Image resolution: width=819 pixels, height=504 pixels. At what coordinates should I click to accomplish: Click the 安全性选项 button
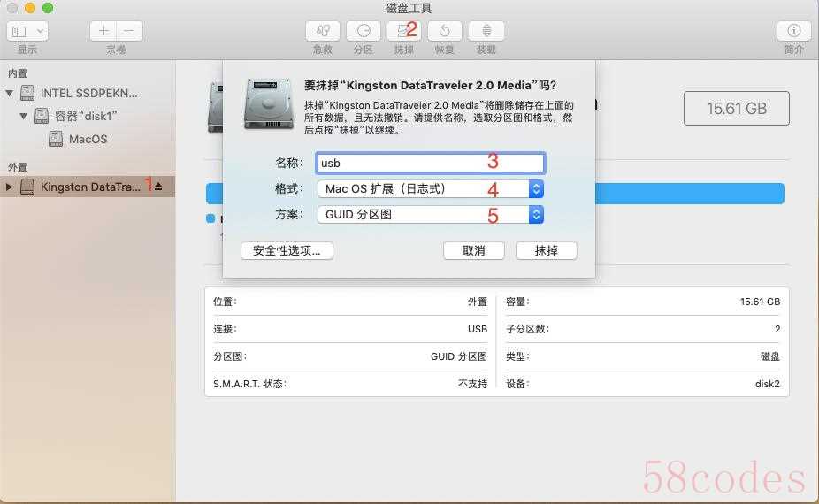287,250
